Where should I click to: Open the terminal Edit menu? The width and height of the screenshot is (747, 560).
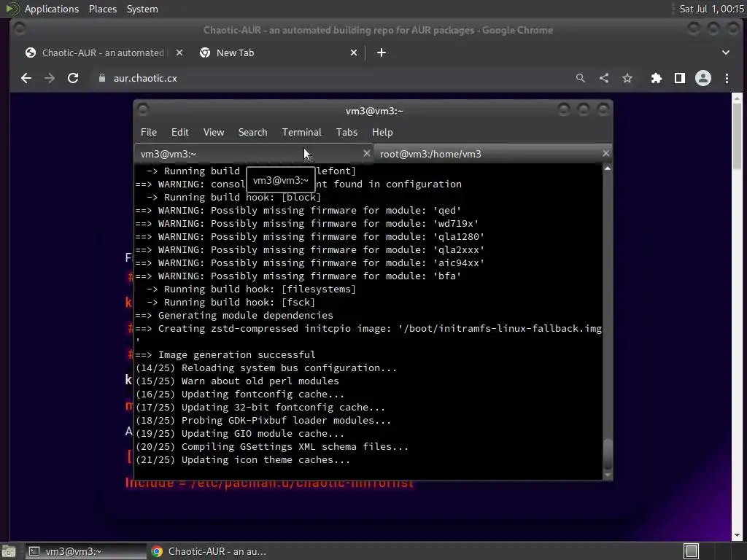coord(180,132)
